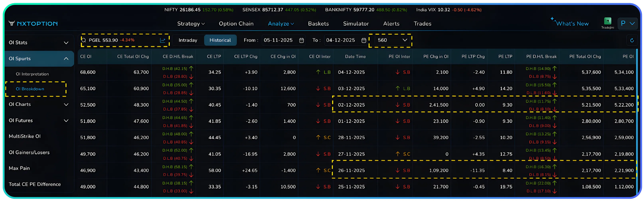Open the To date calendar picker
The image size is (644, 201).
[x=364, y=40]
